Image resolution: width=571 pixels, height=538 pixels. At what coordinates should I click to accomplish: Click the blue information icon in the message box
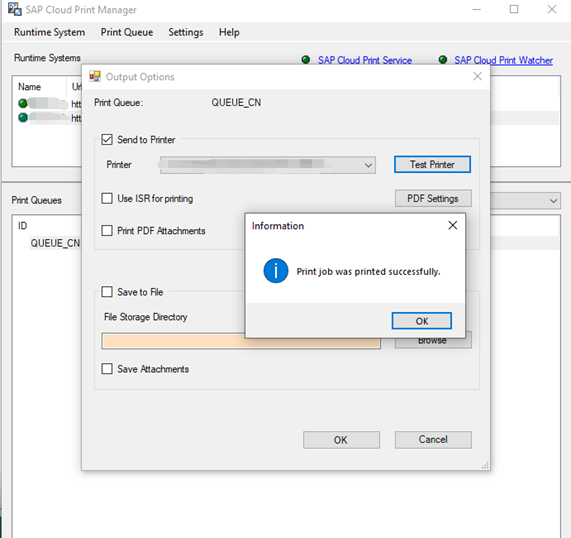click(276, 271)
